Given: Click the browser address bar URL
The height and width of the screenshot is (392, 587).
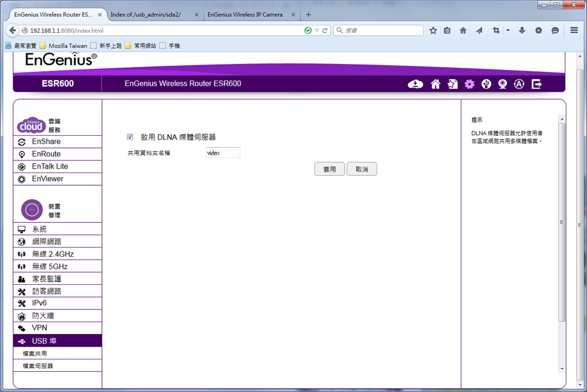Looking at the screenshot, I should pos(66,30).
